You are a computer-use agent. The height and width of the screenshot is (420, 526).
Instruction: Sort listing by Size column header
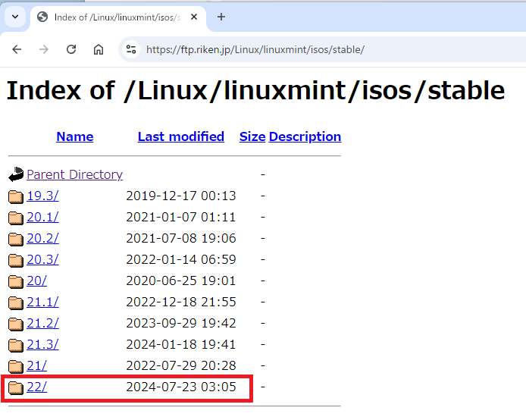click(x=252, y=136)
